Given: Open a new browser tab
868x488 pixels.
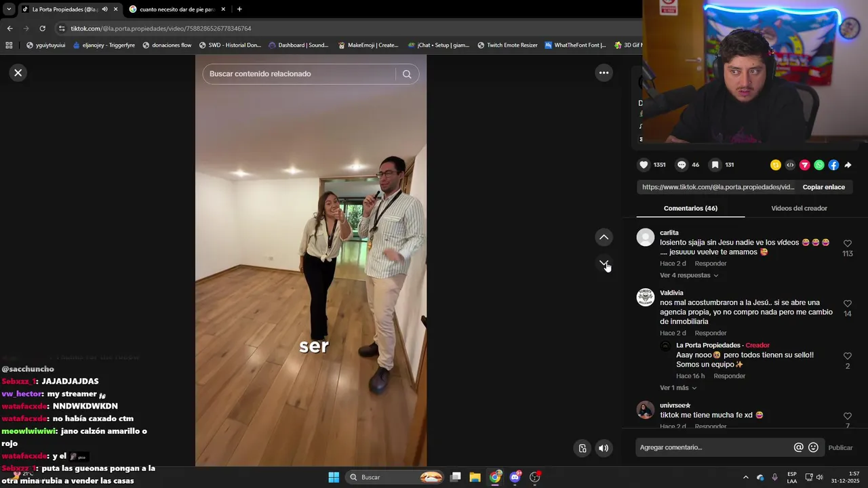Looking at the screenshot, I should coord(239,9).
